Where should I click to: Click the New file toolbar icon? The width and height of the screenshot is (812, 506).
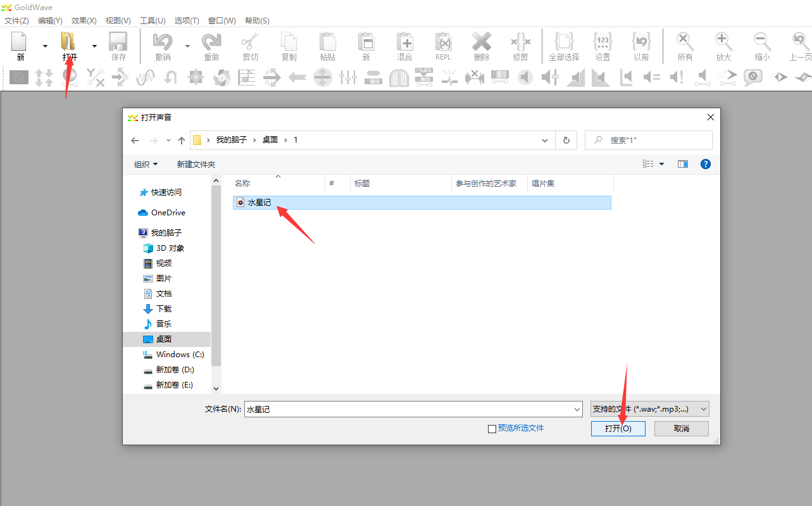[x=20, y=42]
